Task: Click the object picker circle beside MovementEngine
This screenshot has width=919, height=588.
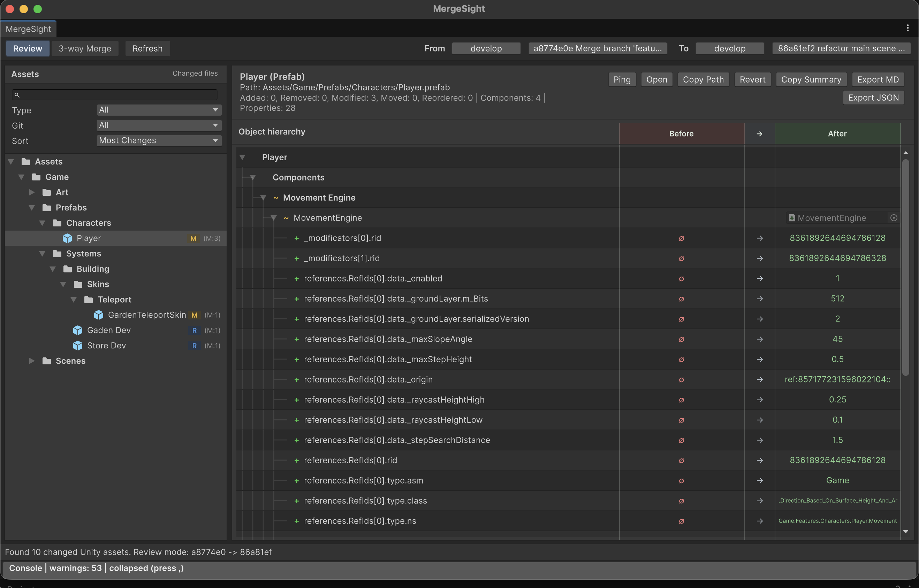Action: [894, 218]
